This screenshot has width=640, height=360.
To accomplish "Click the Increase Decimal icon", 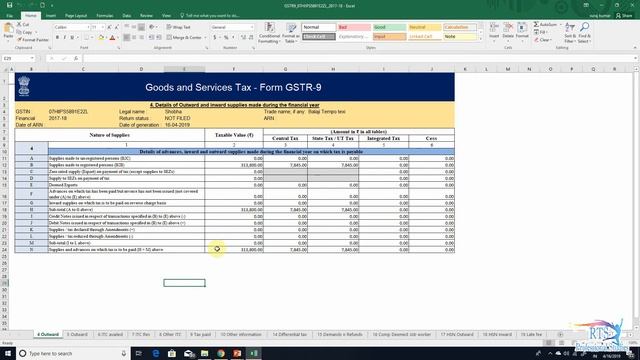I will (x=243, y=38).
